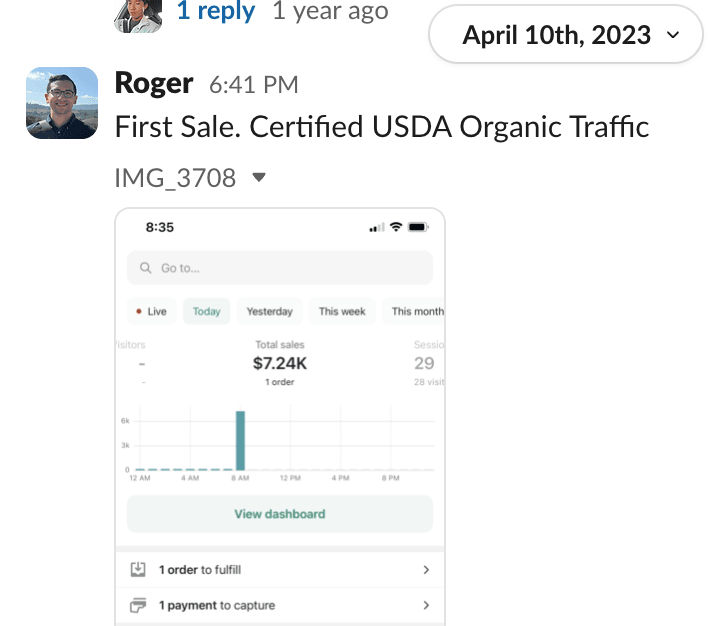Image resolution: width=720 pixels, height=626 pixels.
Task: Select the Yesterday filter tab
Action: 270,311
